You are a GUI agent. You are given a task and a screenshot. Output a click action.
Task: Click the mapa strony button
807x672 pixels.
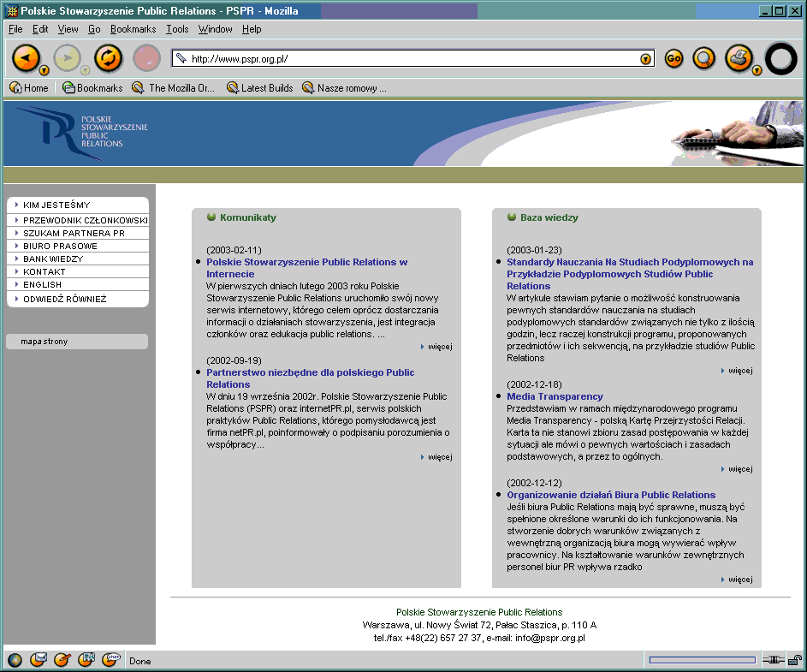coord(77,342)
